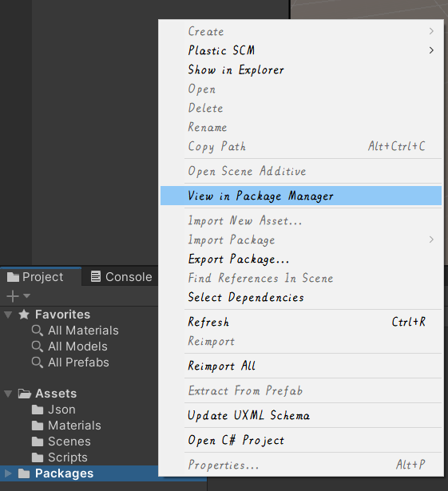The image size is (448, 491).
Task: Select the Favorites header label
Action: (62, 315)
